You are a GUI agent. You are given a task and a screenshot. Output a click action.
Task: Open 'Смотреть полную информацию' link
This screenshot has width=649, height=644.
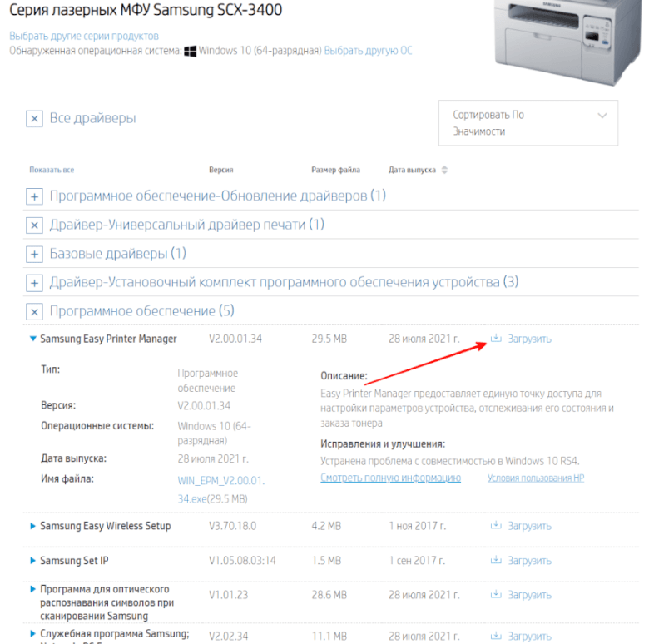click(390, 478)
